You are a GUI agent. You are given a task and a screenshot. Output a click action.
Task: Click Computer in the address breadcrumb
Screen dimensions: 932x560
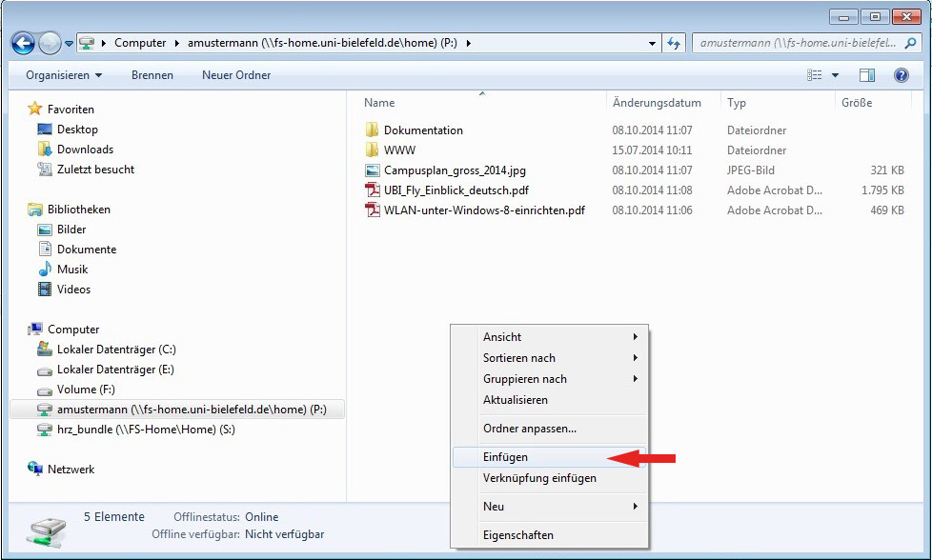point(140,43)
